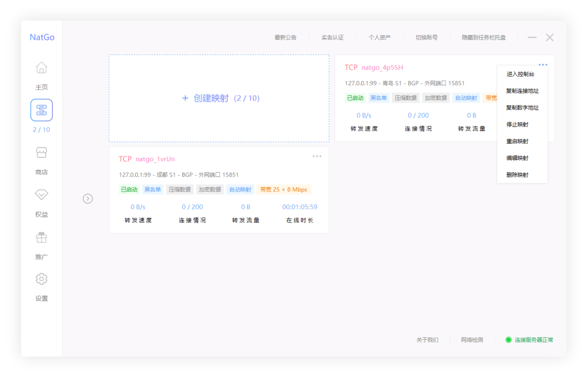Select 进入控制台 from the context menu

[x=520, y=74]
